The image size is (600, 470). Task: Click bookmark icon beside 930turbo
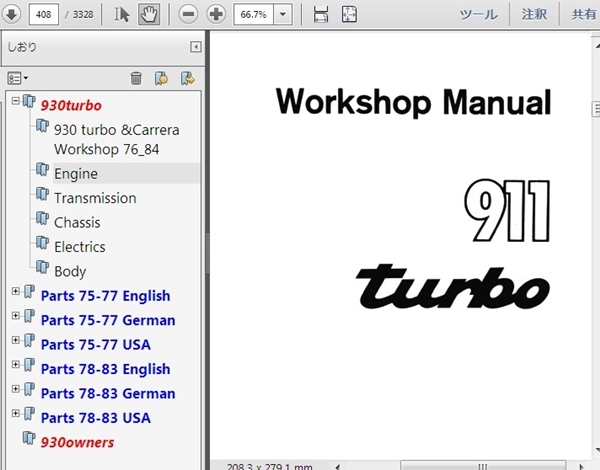tap(29, 101)
